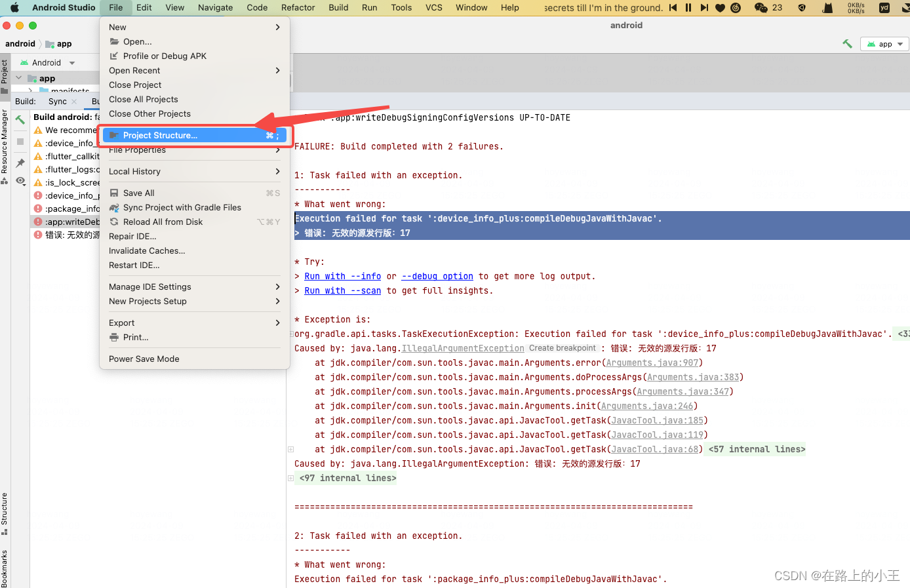The height and width of the screenshot is (588, 910).
Task: Collapse the app module tree node
Action: 19,78
